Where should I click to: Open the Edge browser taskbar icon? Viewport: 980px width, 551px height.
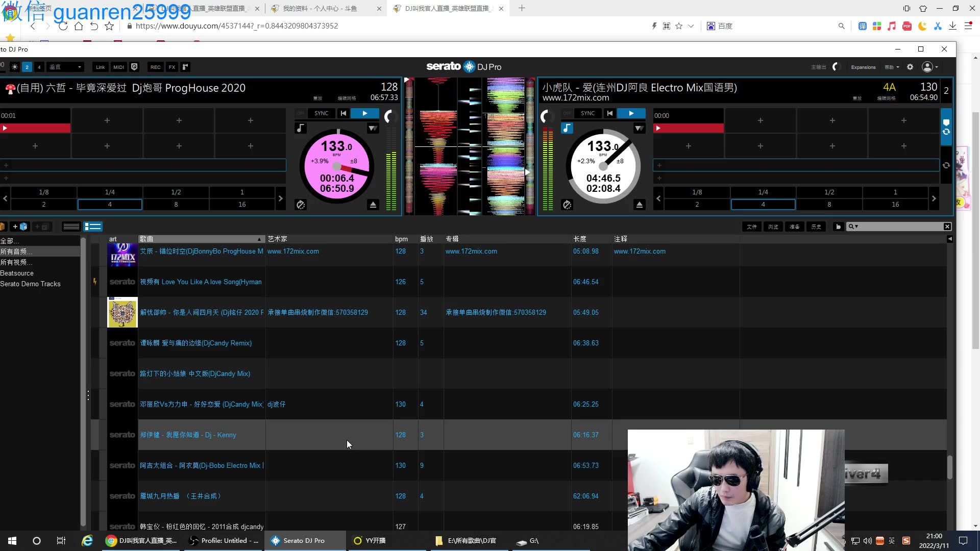[x=87, y=540]
